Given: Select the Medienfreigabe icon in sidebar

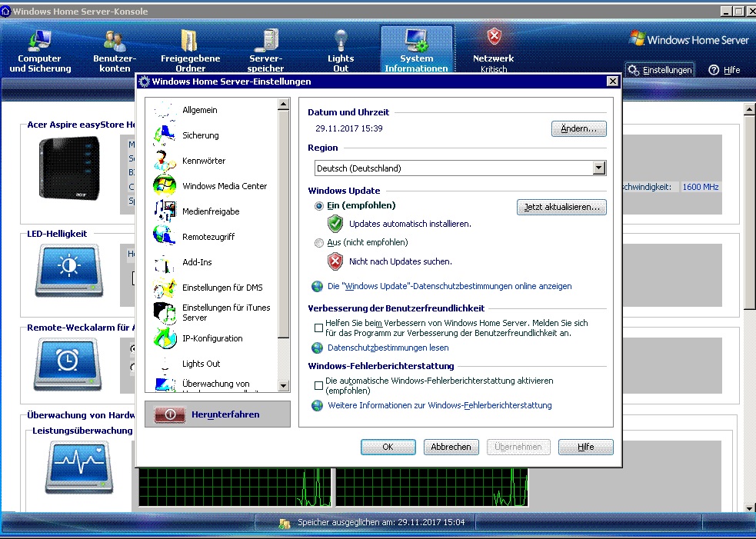Looking at the screenshot, I should click(165, 211).
